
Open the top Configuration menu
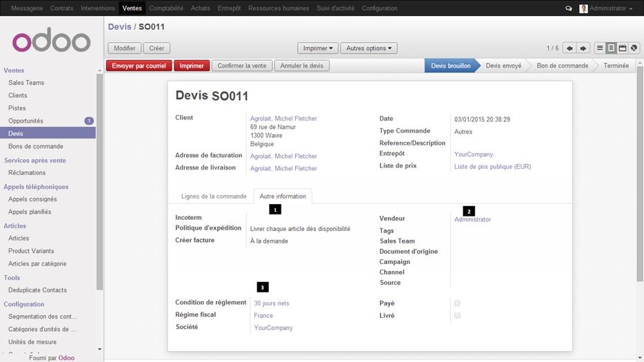(x=379, y=8)
